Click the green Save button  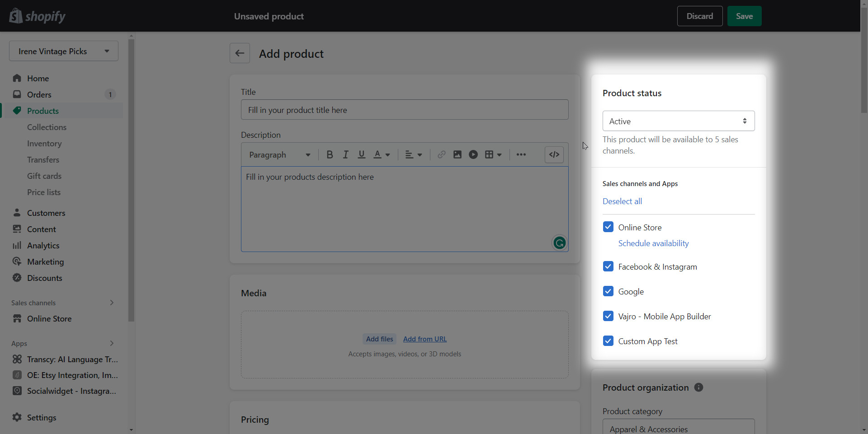(744, 16)
